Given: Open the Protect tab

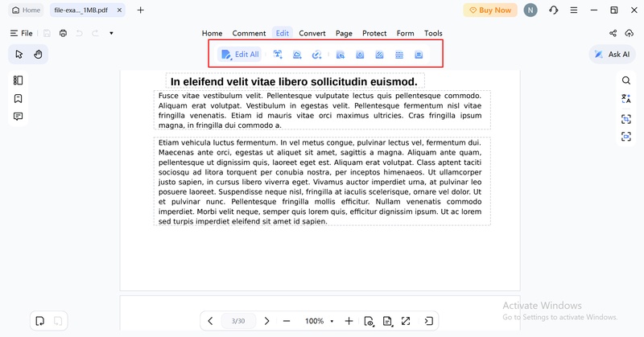Looking at the screenshot, I should [374, 33].
